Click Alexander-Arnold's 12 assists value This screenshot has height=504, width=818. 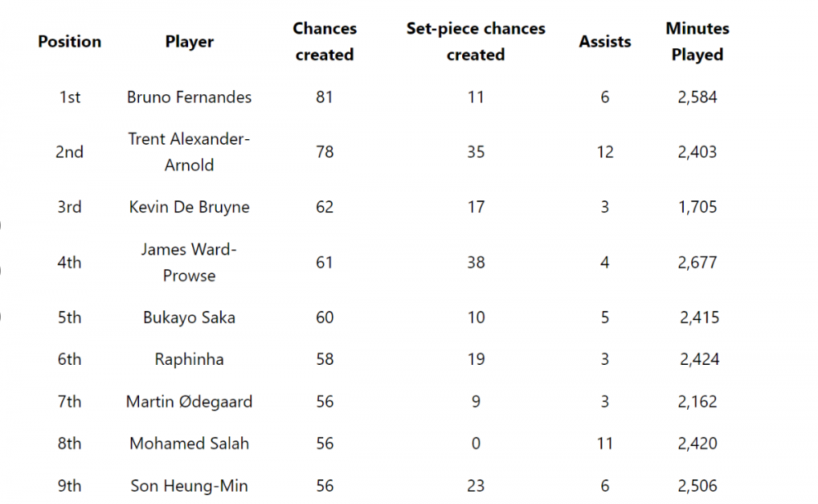click(x=605, y=152)
